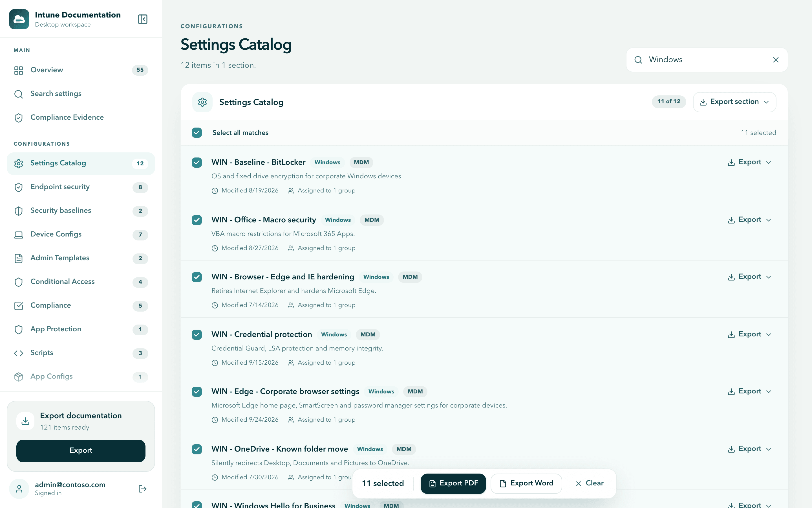Image resolution: width=812 pixels, height=508 pixels.
Task: Clear the 11 selected items
Action: 590,483
